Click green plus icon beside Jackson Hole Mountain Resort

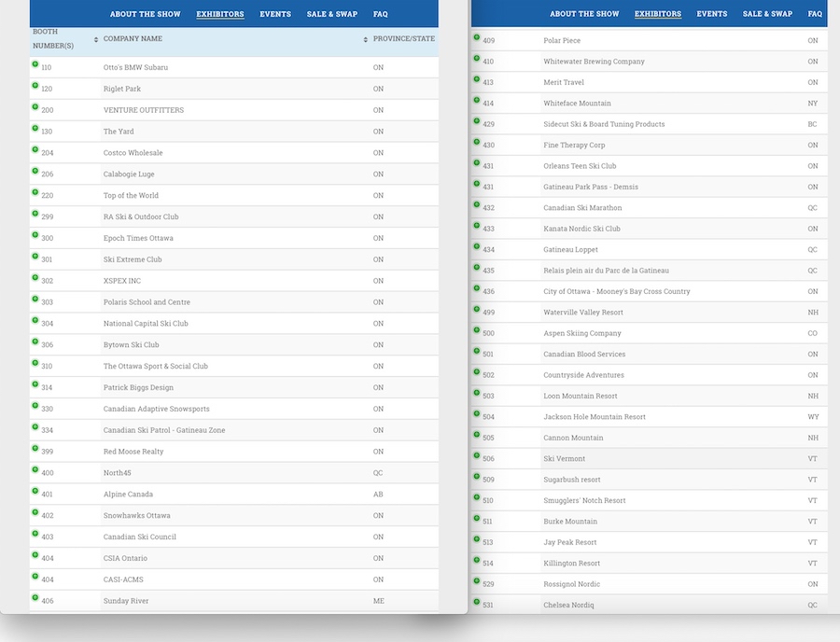click(x=477, y=413)
